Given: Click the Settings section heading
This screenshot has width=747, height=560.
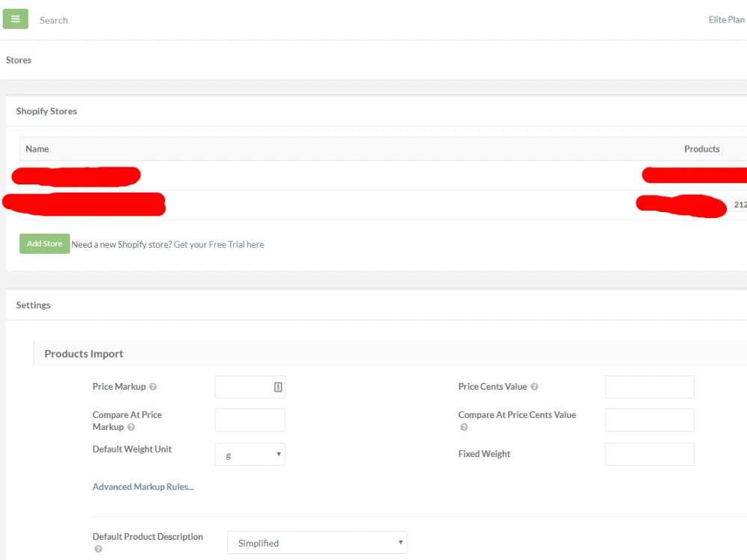Looking at the screenshot, I should tap(33, 305).
